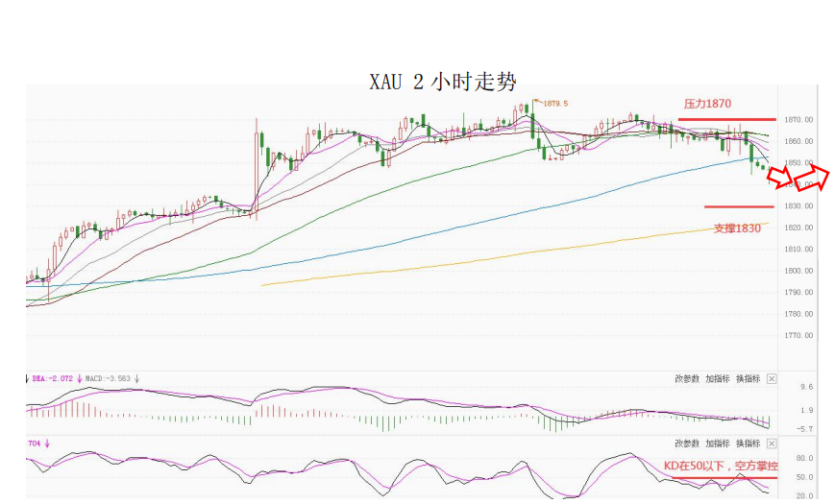835x504 pixels.
Task: Click the 1870.00 price axis label
Action: pyautogui.click(x=798, y=120)
